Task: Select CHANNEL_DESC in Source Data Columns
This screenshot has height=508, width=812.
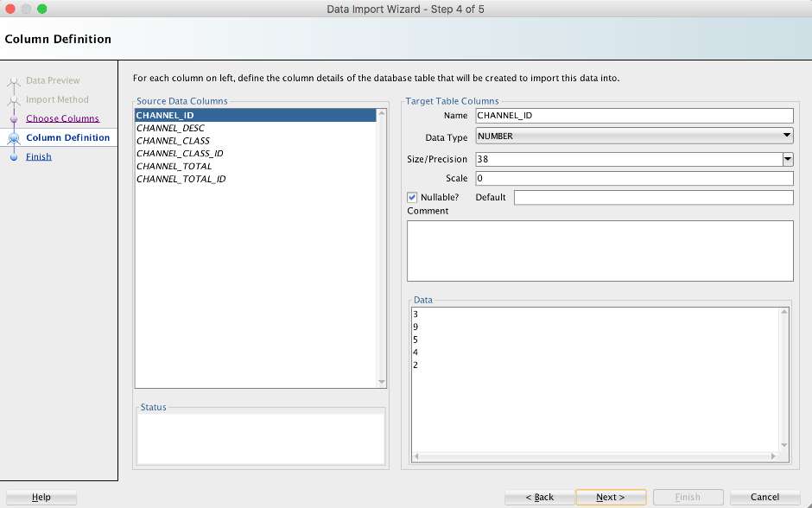Action: 170,128
